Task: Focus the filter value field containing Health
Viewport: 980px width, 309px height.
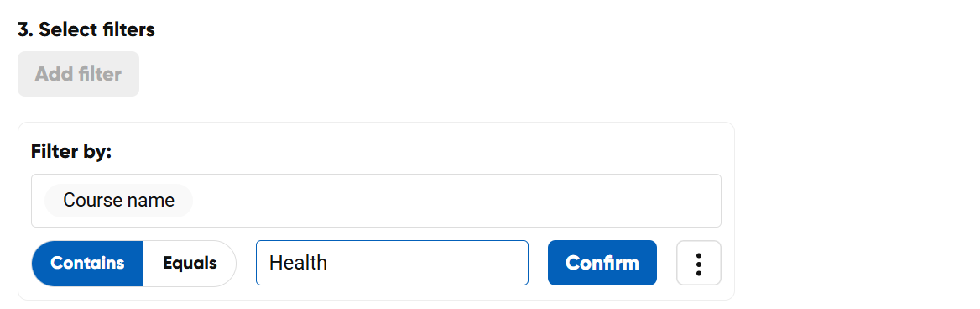Action: pyautogui.click(x=392, y=263)
